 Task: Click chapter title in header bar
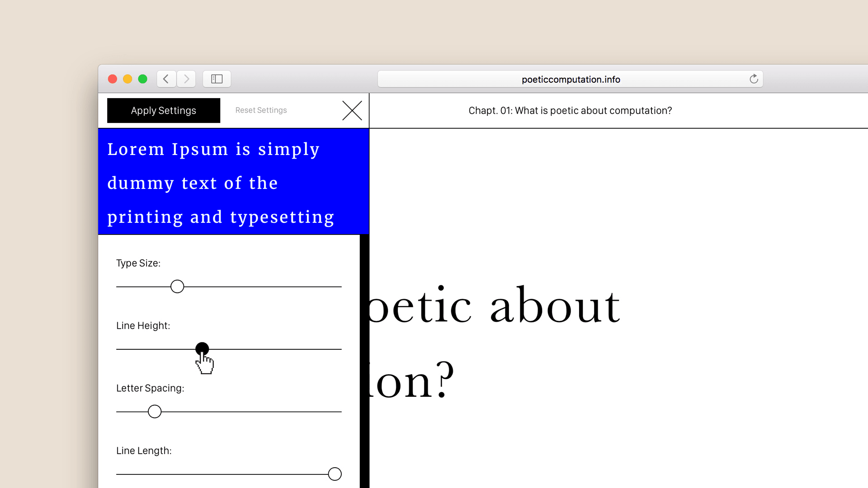(x=570, y=111)
